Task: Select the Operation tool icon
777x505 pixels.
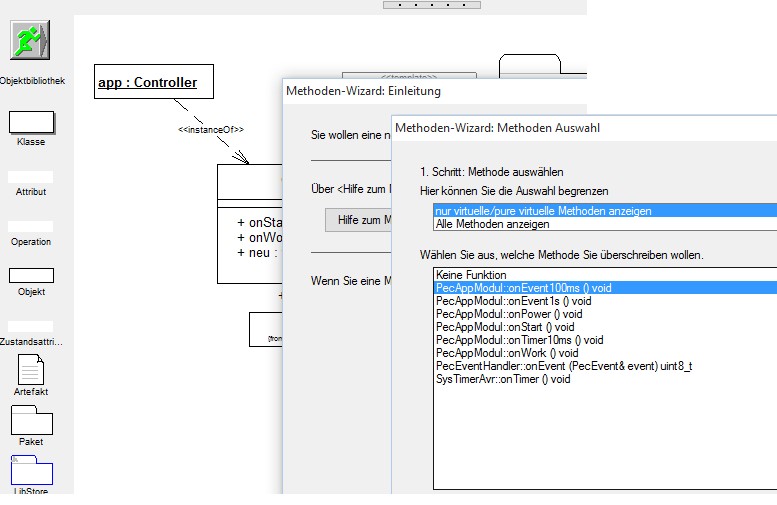Action: [x=31, y=226]
